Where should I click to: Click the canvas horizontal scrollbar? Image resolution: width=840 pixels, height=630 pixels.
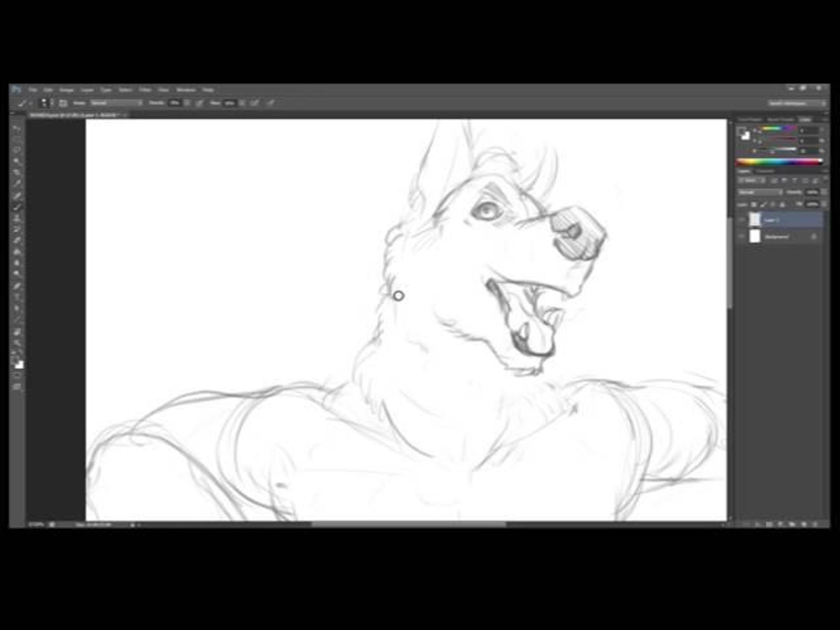click(x=409, y=524)
